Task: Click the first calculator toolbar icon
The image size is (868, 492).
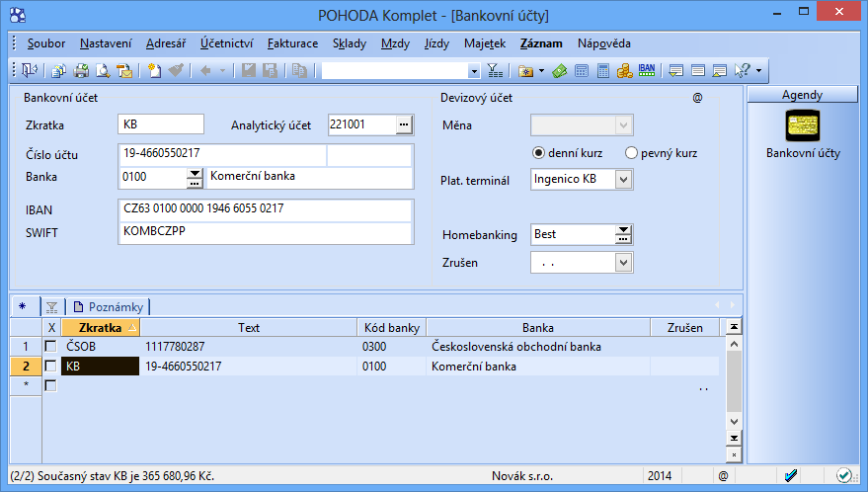Action: 582,71
